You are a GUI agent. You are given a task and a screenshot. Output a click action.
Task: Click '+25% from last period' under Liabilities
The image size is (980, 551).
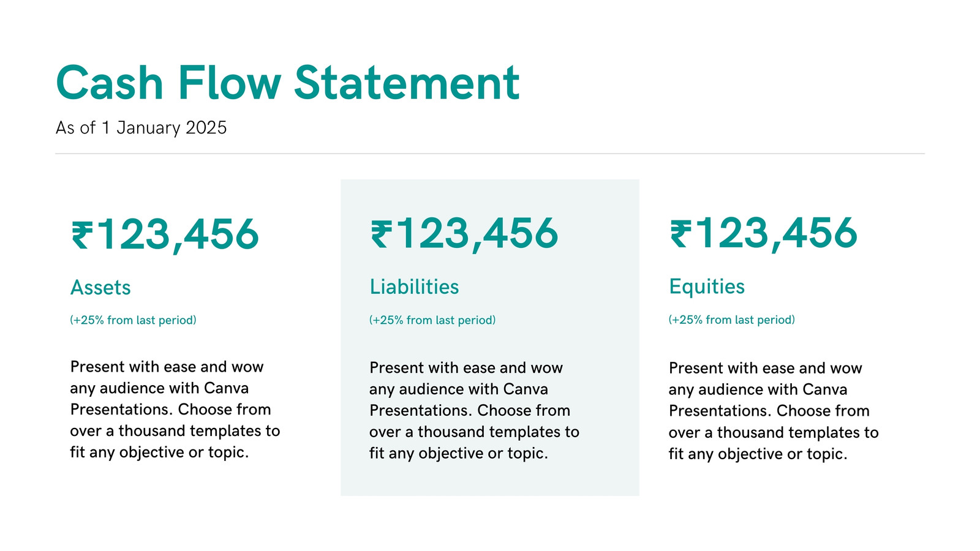(x=432, y=320)
